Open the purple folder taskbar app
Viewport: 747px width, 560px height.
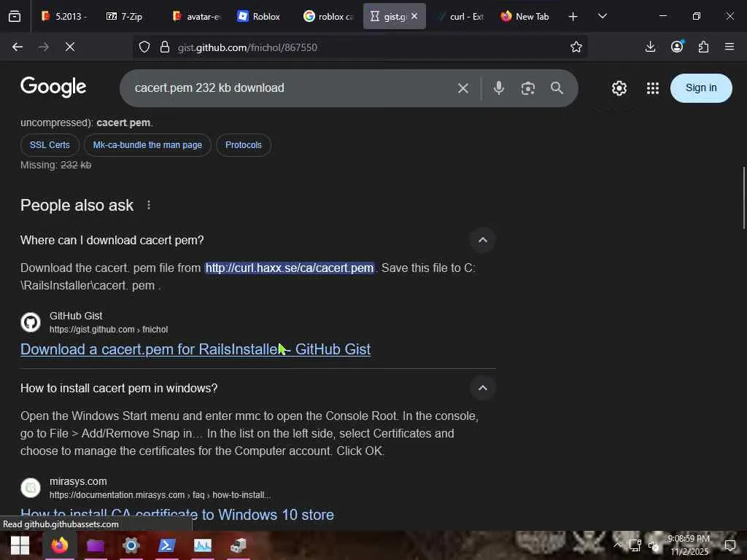pos(96,545)
